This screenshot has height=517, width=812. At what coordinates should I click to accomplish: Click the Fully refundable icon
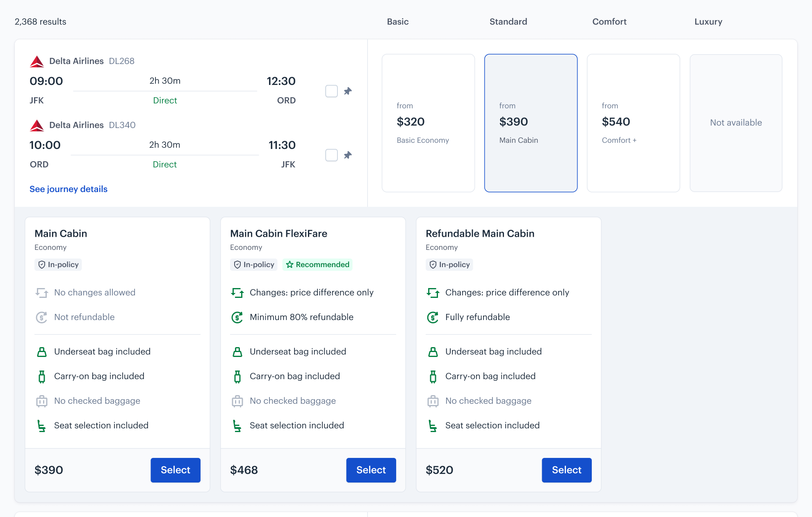(433, 317)
